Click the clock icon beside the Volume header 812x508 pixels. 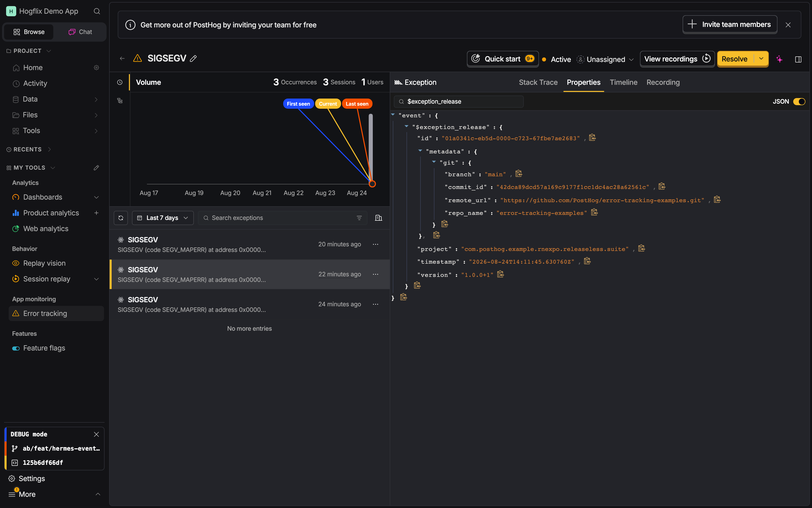(x=120, y=82)
